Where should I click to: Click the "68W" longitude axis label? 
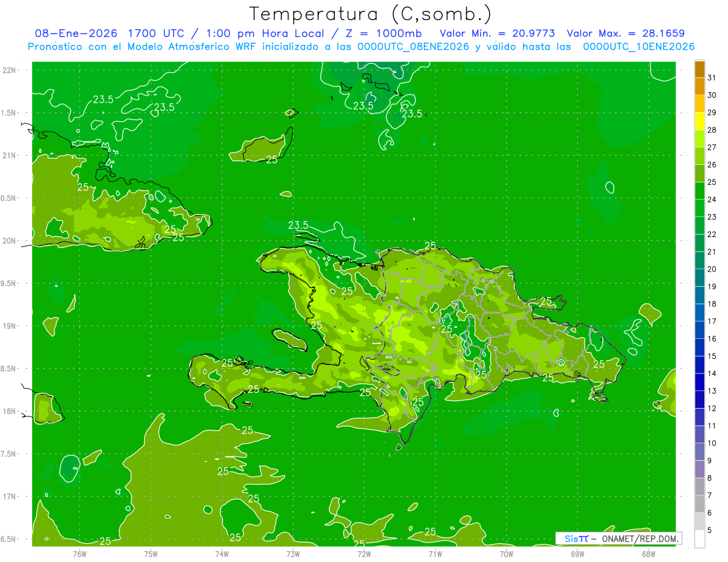coord(648,554)
